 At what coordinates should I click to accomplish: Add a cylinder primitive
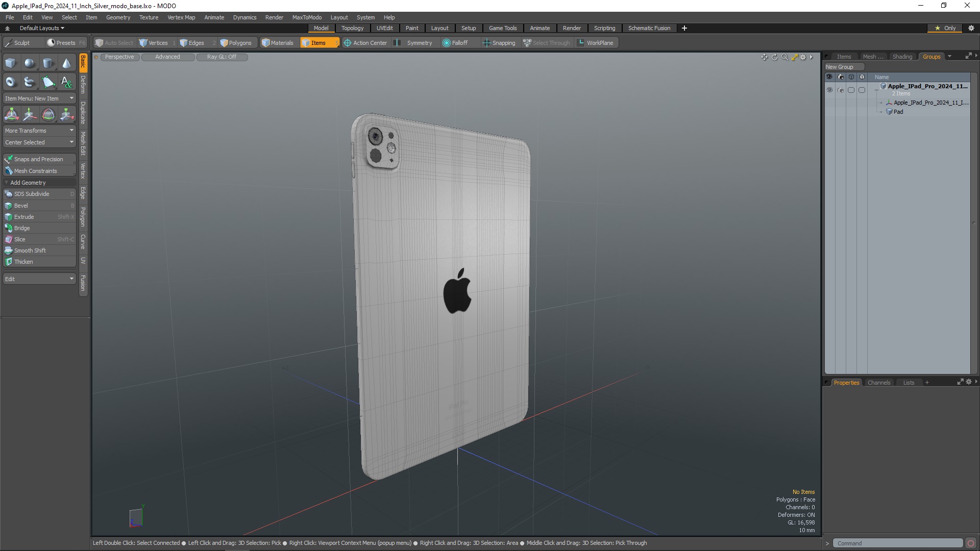click(x=48, y=63)
